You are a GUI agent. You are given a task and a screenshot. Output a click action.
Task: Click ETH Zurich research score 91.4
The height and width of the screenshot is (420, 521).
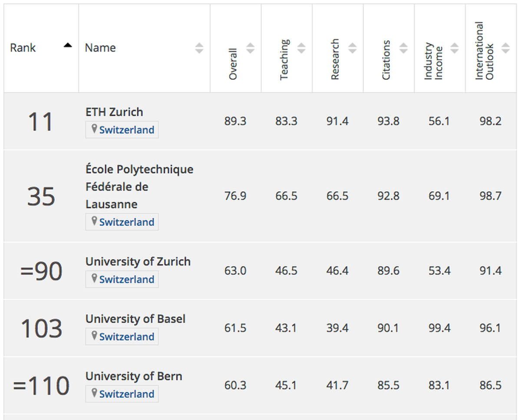coord(337,121)
